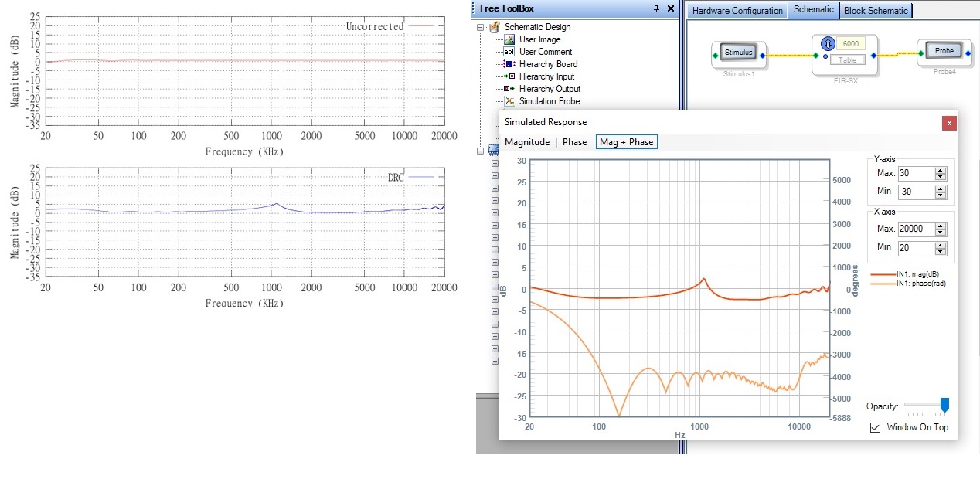Click the FIR-SX up-down arrows icon

pyautogui.click(x=827, y=43)
